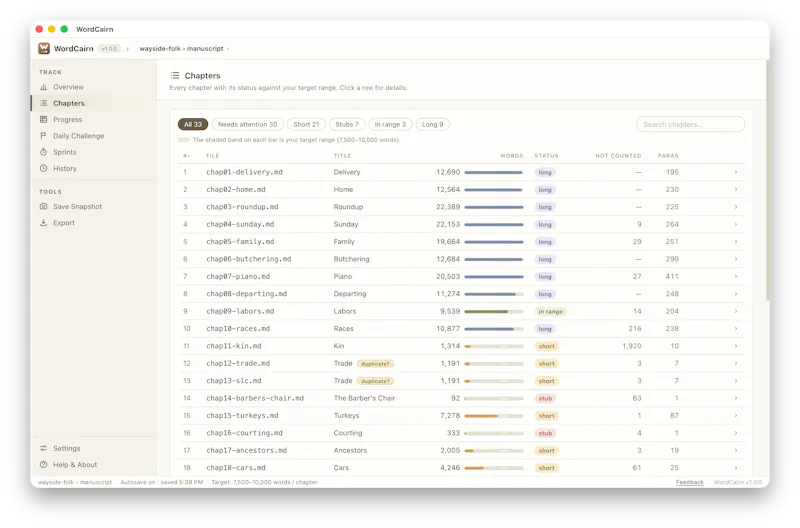Filter by Needs attention 30

247,124
